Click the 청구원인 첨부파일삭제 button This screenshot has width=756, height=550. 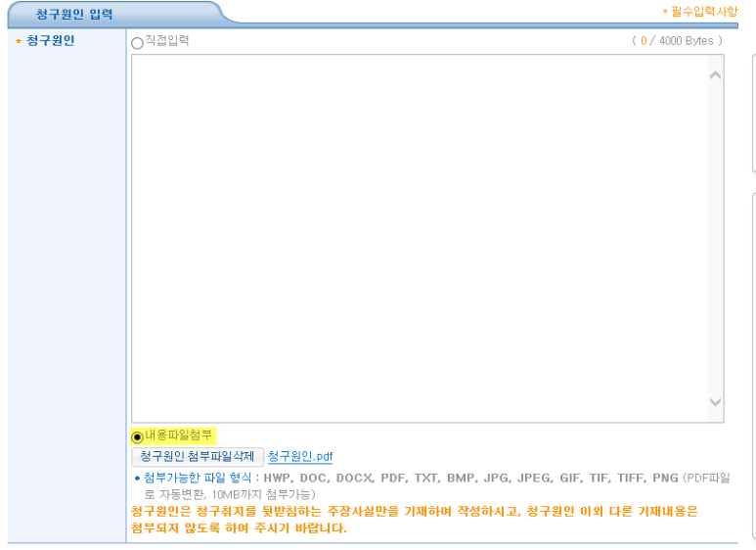pos(198,456)
